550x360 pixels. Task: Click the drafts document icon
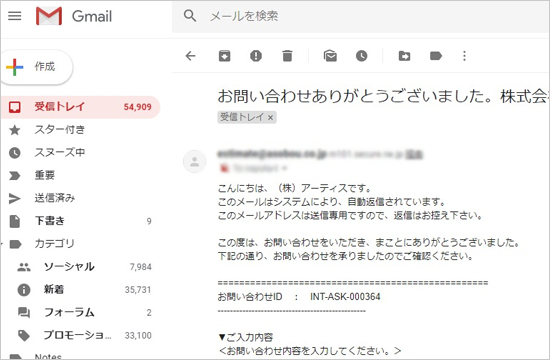[x=14, y=221]
